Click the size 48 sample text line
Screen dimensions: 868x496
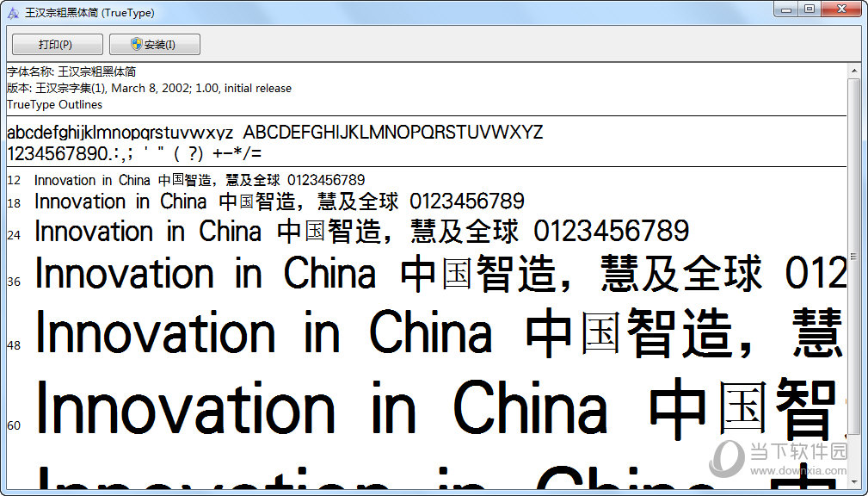(x=440, y=332)
